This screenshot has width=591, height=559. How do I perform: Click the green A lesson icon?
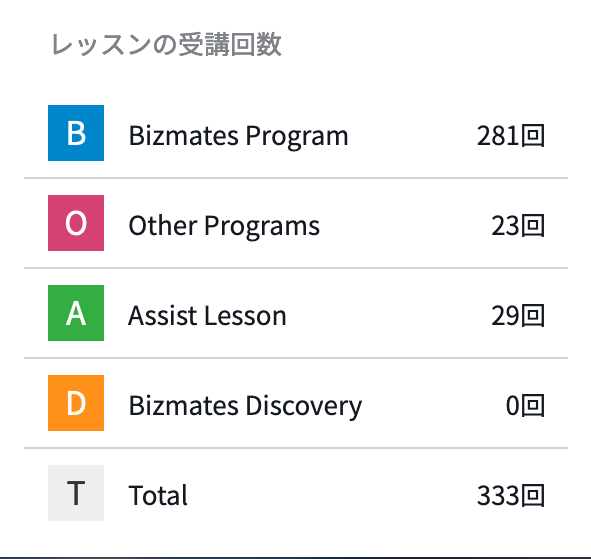click(x=76, y=313)
